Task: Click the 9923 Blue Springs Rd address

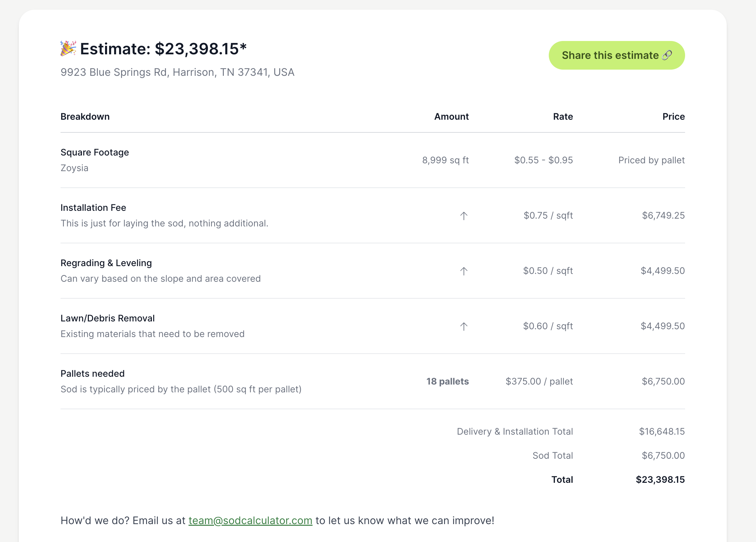Action: (x=177, y=72)
